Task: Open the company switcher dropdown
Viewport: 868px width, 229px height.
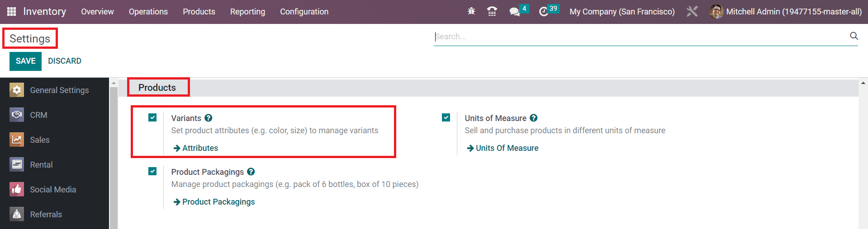Action: point(622,12)
